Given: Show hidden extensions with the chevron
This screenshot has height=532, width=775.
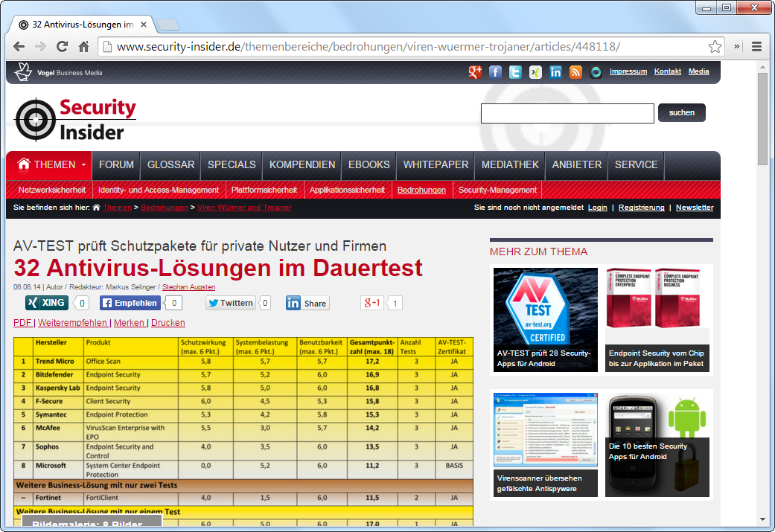Looking at the screenshot, I should coord(737,47).
